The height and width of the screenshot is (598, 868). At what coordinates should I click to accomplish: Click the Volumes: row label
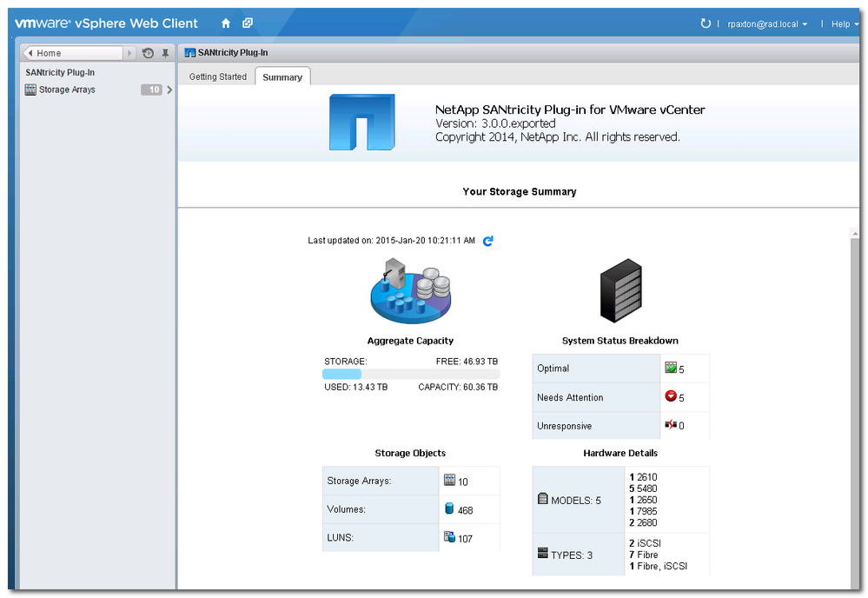[x=346, y=509]
